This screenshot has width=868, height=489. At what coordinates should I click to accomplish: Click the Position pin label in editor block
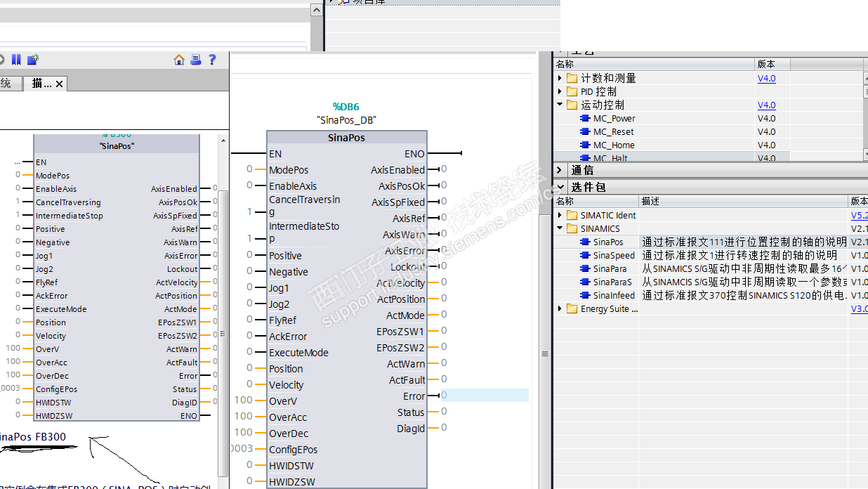[x=286, y=369]
